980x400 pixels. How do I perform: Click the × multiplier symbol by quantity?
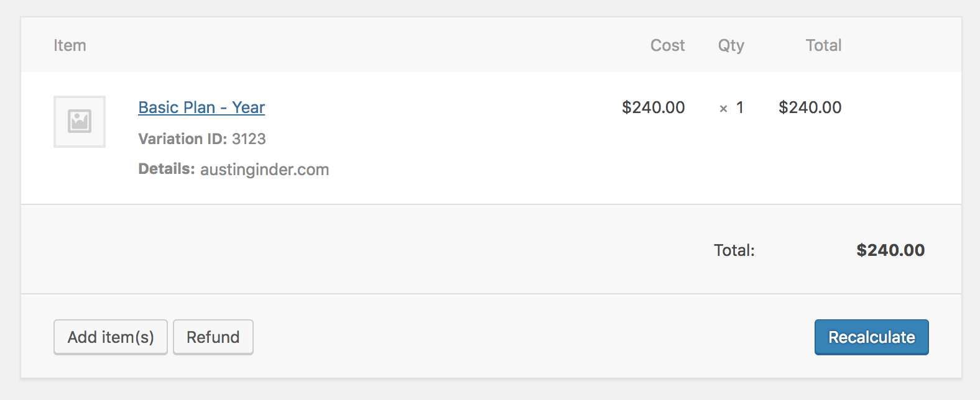click(x=723, y=109)
